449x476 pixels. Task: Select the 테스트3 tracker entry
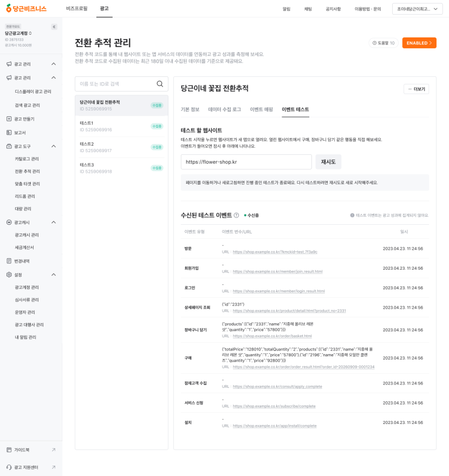(x=121, y=168)
